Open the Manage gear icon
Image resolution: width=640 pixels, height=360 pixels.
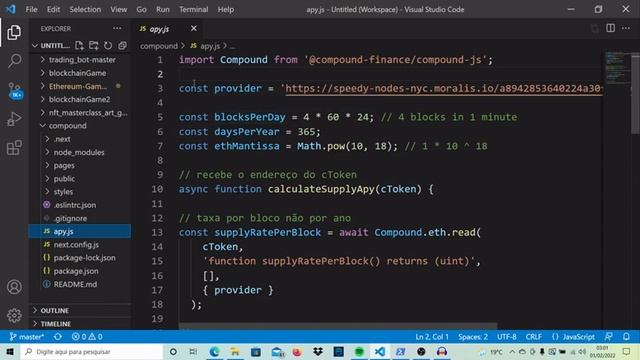pos(14,315)
